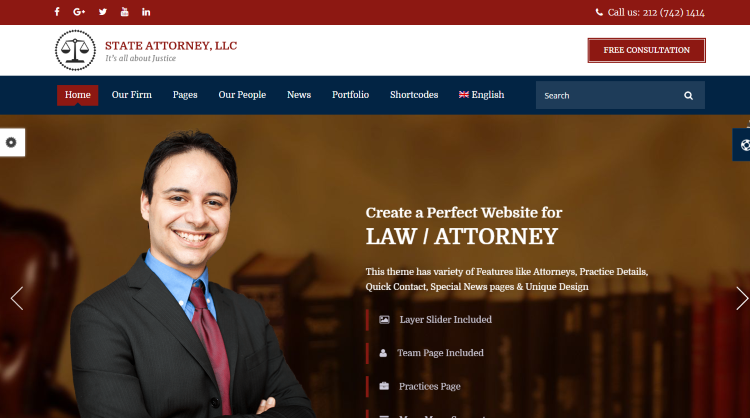Click the Free Consultation button
Viewport: 750px width, 418px height.
coord(647,50)
